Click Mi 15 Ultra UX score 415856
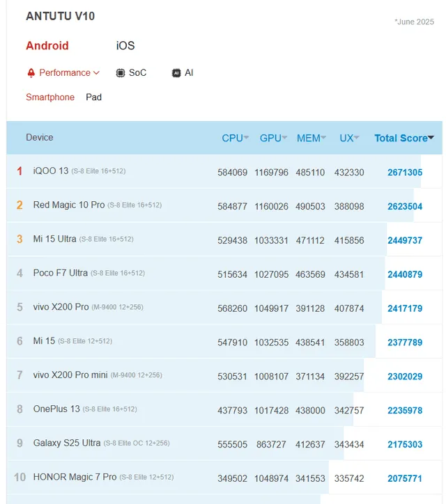Screen dimensions: 446x504 click(x=349, y=240)
